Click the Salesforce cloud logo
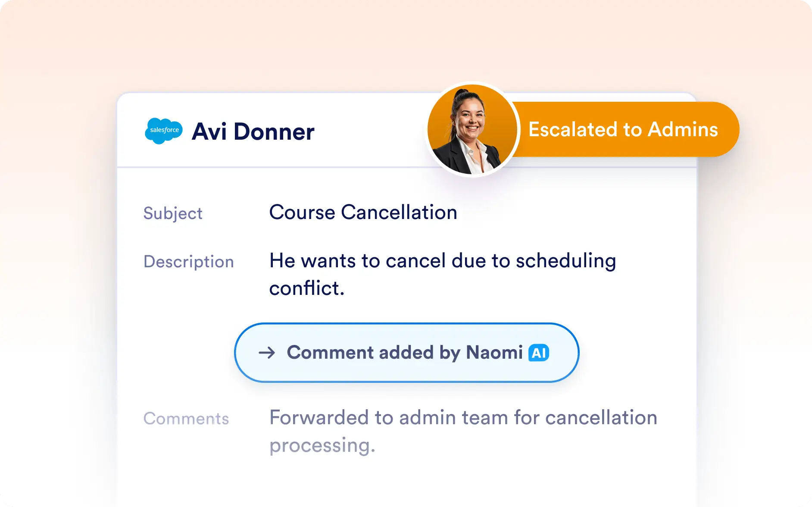The image size is (812, 507). click(x=164, y=130)
